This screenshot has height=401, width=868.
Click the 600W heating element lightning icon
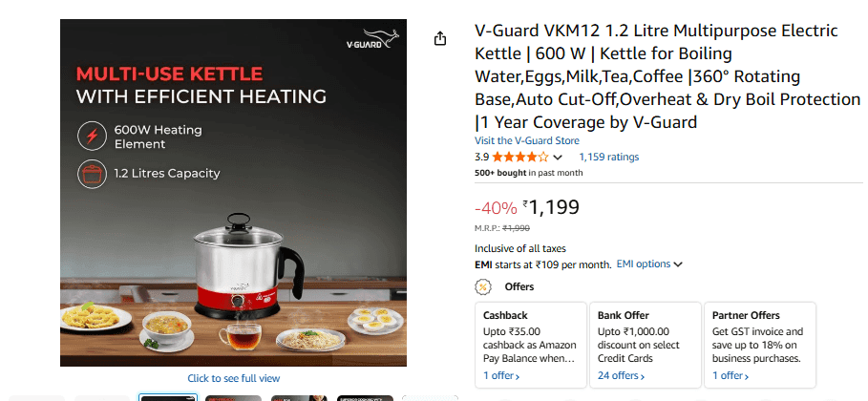coord(92,137)
